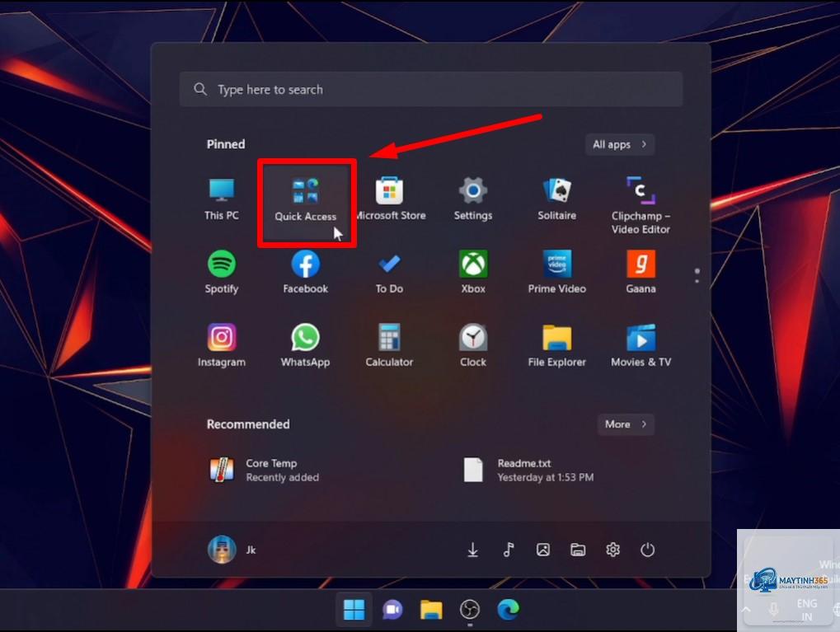Open Settings gear beside the power button
840x632 pixels.
click(x=612, y=550)
